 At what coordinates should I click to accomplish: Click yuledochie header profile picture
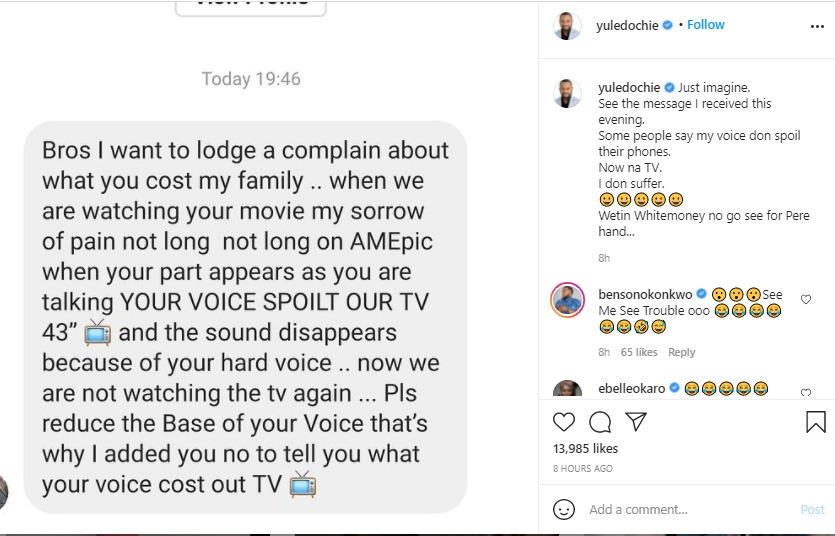567,26
